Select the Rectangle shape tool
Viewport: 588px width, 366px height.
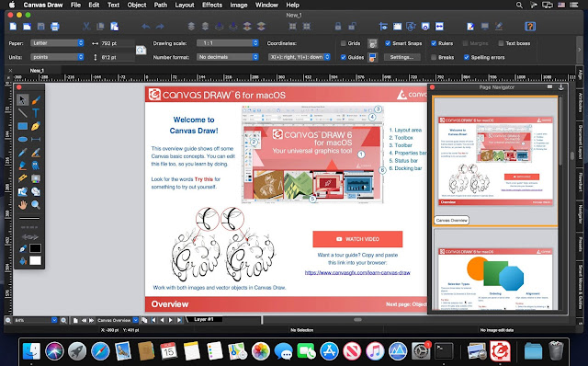[22, 126]
